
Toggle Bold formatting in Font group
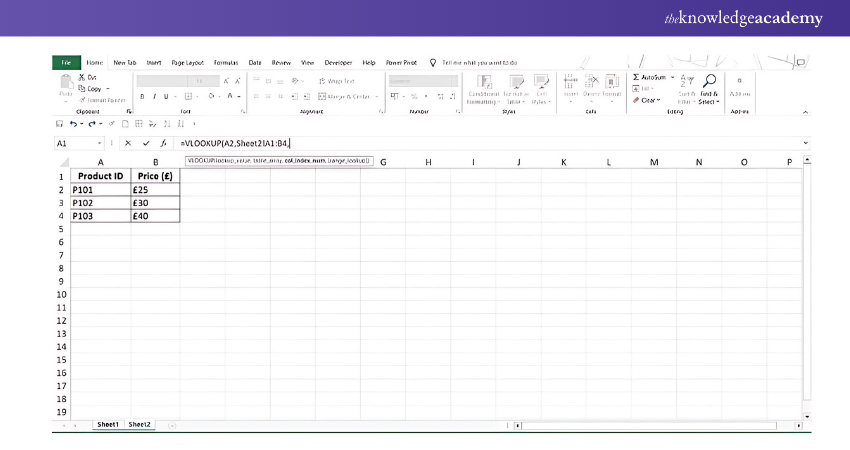tap(141, 97)
